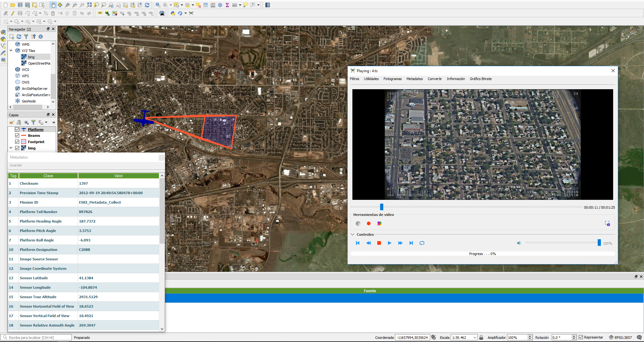Screen dimensions: 644x342
Task: Skip to start of video
Action: coord(358,243)
